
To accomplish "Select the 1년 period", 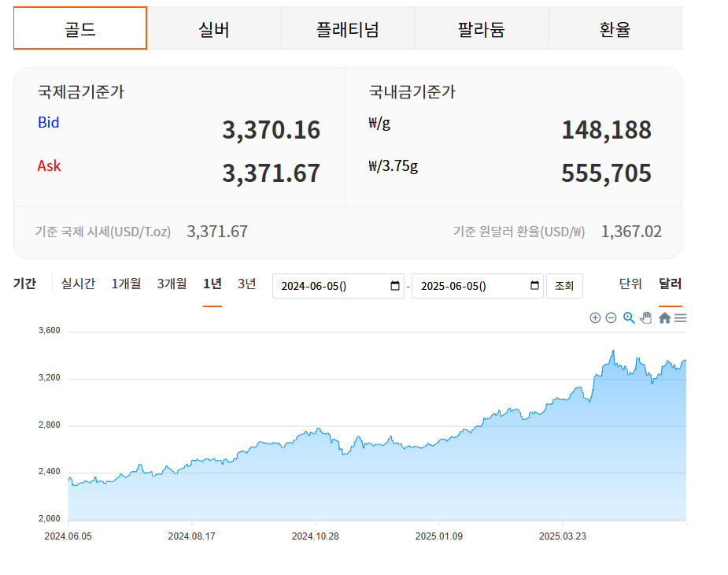I will point(212,284).
